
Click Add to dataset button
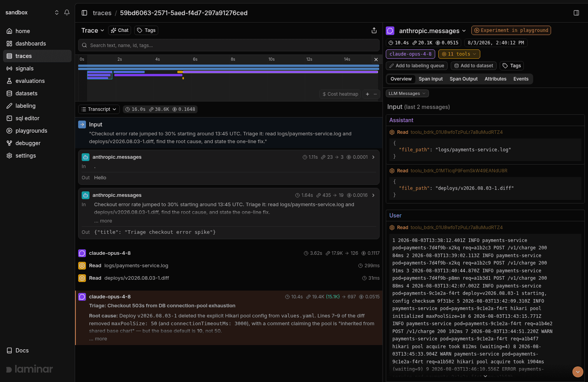point(474,66)
